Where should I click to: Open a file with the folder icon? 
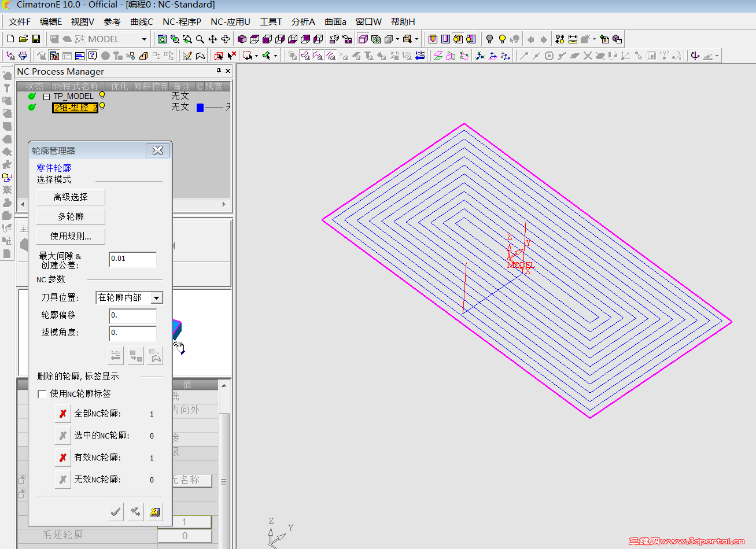23,39
